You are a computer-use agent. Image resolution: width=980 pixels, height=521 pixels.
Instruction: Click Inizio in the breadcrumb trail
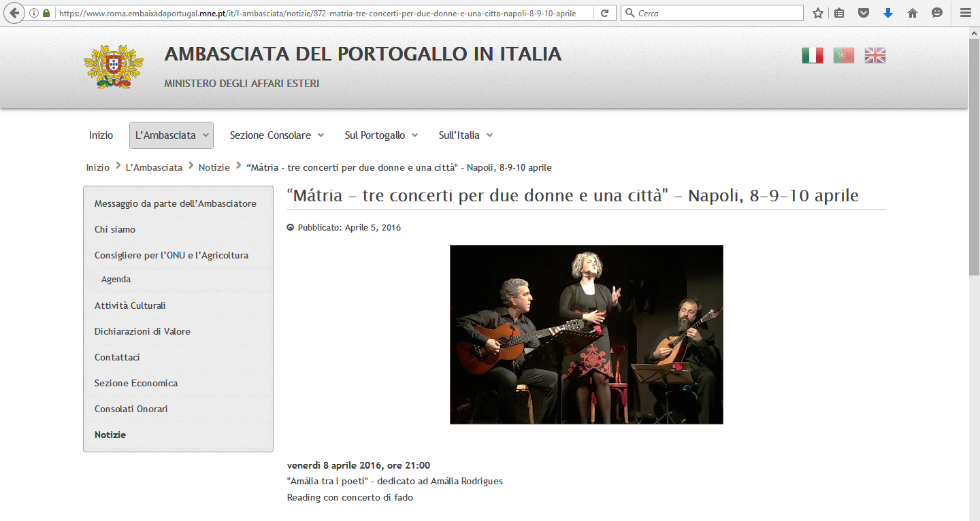point(98,167)
